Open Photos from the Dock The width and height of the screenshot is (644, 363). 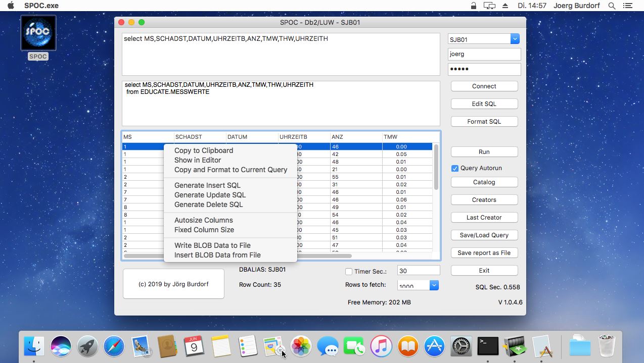click(x=301, y=346)
